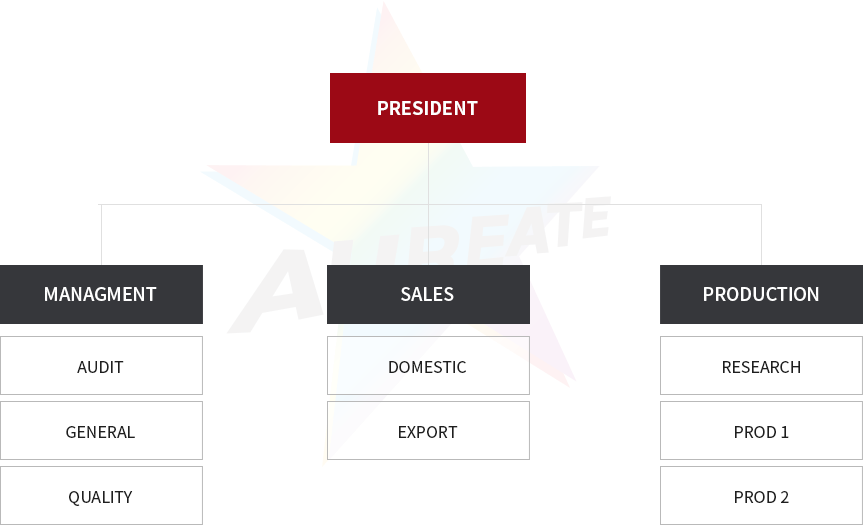This screenshot has width=863, height=525.
Task: Click the connector line above Managment
Action: tap(101, 234)
